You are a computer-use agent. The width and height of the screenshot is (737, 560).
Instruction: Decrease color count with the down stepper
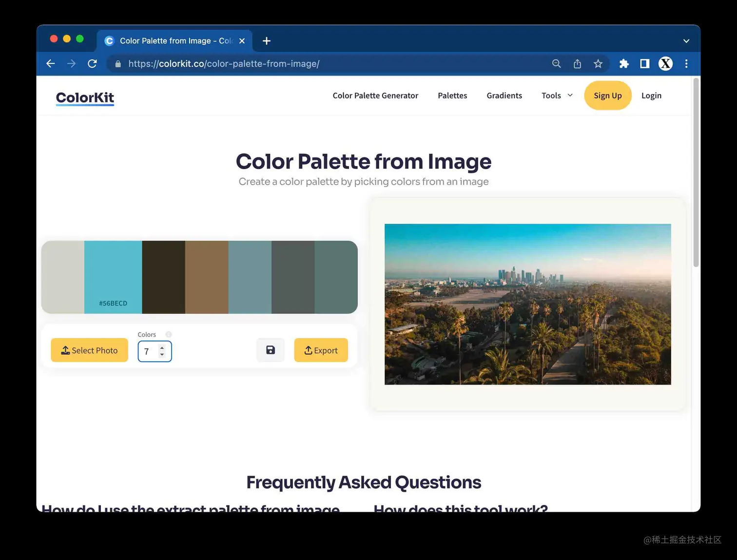click(162, 355)
